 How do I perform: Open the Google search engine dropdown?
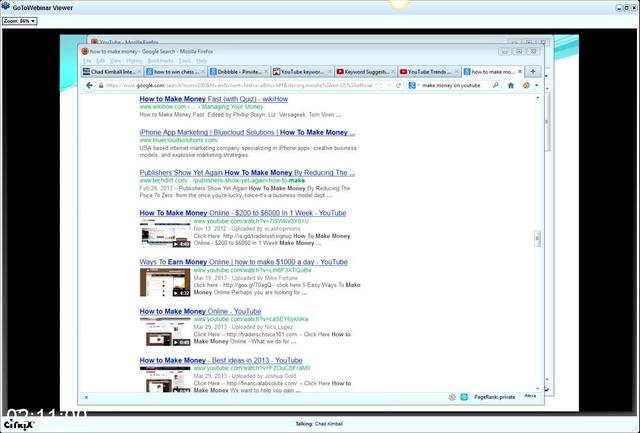(x=413, y=85)
